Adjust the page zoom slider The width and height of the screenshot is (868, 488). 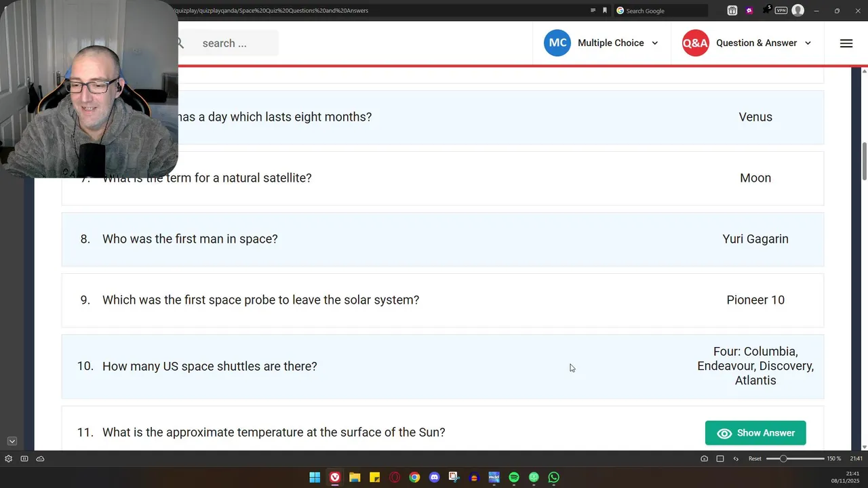(783, 459)
